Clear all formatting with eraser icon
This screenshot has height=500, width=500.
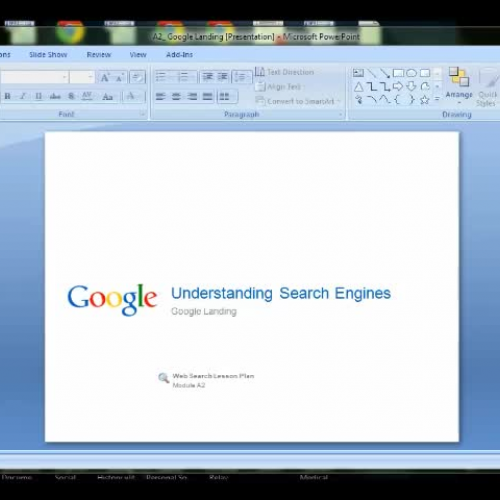[137, 77]
